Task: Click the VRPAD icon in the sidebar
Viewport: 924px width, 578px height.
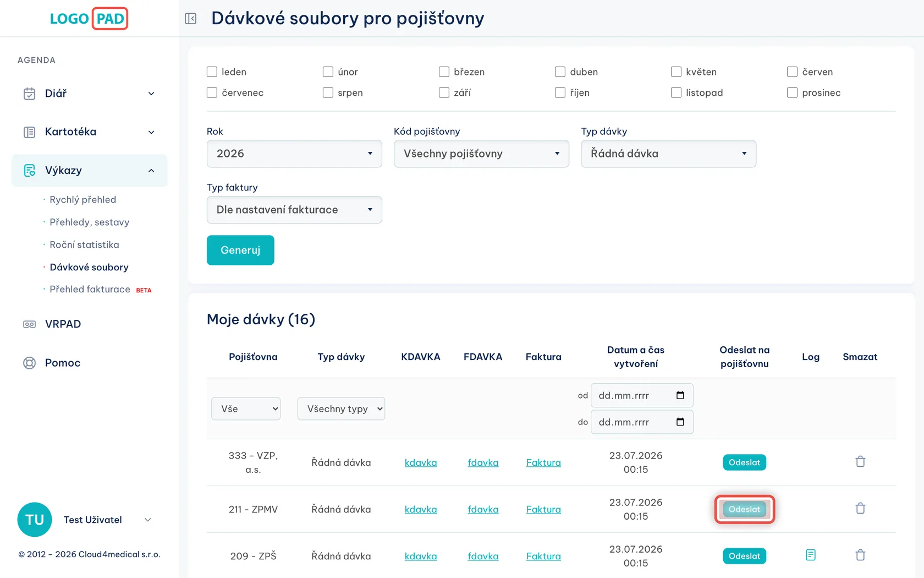Action: 30,324
